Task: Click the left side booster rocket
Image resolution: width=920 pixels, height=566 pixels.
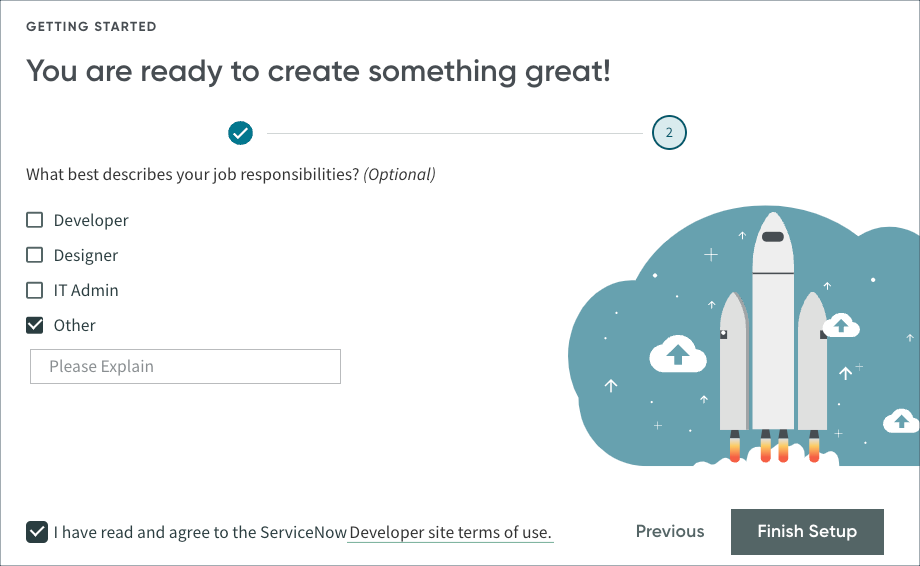Action: [x=734, y=365]
